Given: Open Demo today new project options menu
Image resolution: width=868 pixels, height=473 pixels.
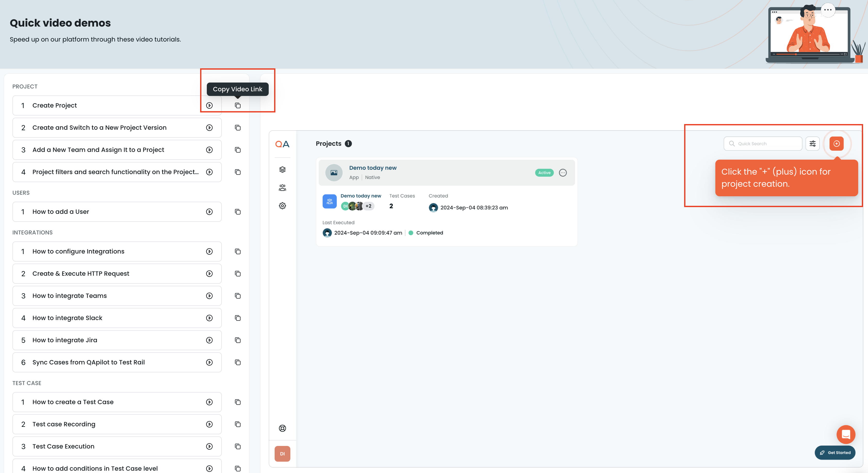Looking at the screenshot, I should (x=563, y=173).
